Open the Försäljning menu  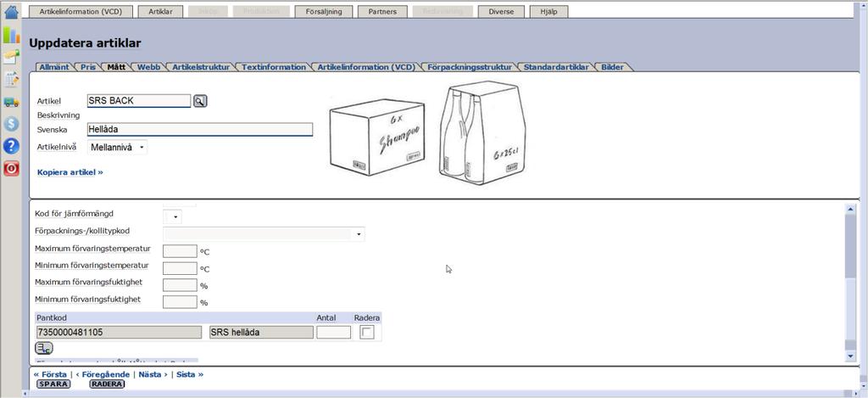pos(324,12)
